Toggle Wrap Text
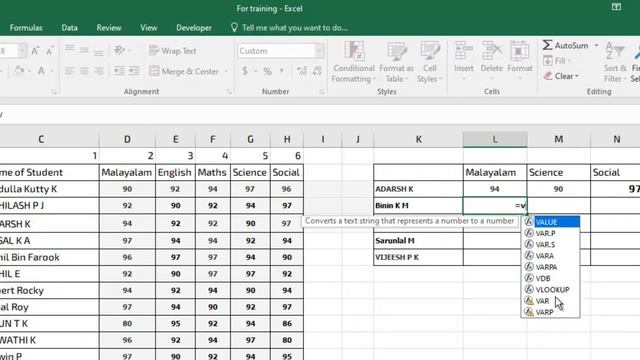Image resolution: width=640 pixels, height=360 pixels. [173, 51]
